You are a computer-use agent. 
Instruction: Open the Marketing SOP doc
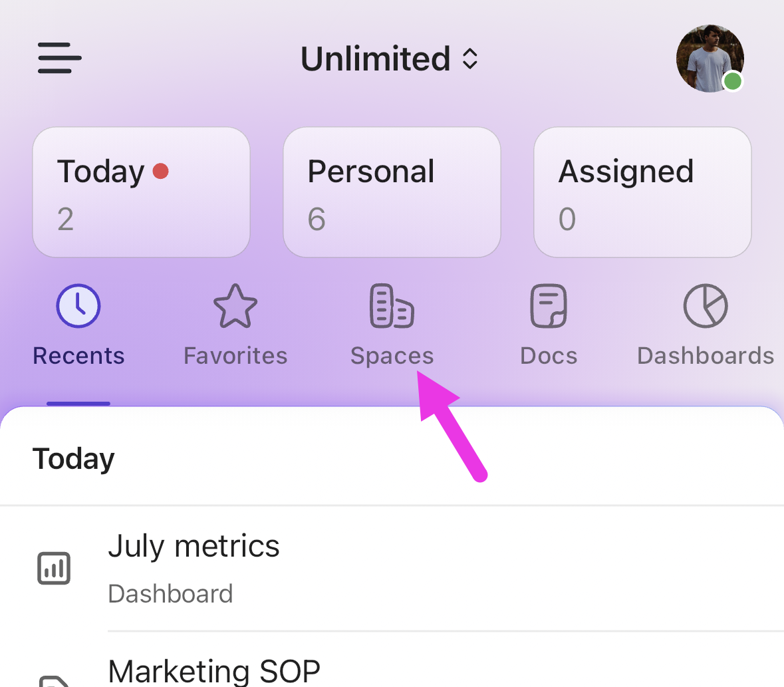point(214,671)
